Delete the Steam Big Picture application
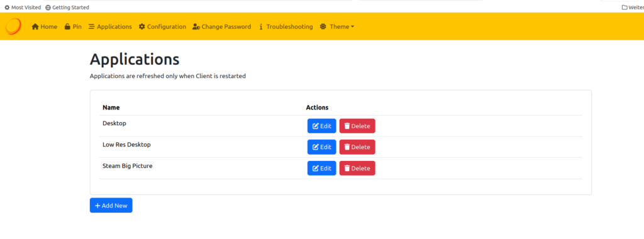 [357, 168]
